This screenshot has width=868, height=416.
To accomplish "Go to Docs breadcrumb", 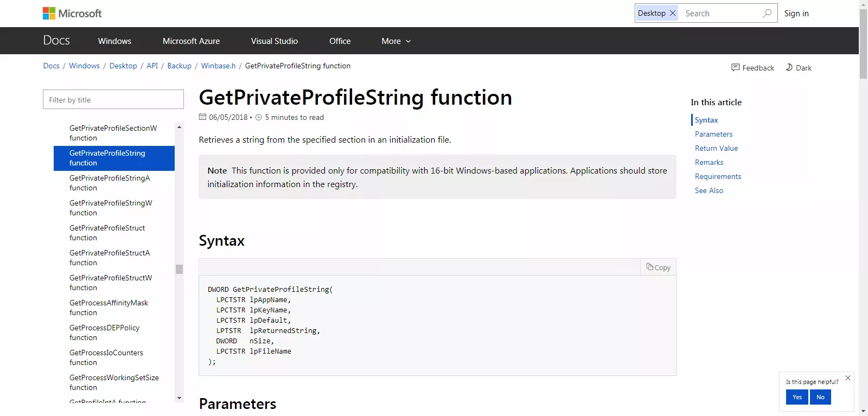I will [52, 66].
